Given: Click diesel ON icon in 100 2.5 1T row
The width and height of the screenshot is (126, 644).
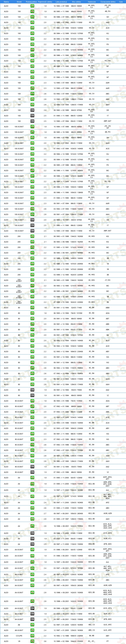Looking at the screenshot, I should coord(32,116).
